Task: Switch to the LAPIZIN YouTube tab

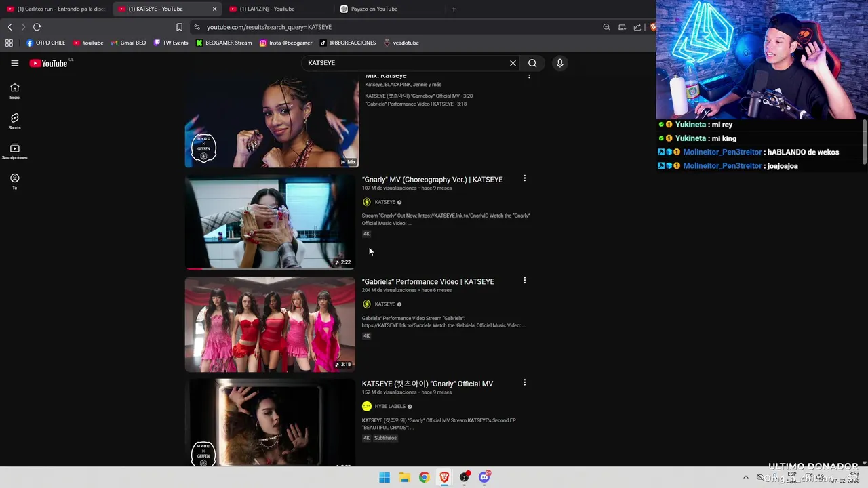Action: [277, 9]
